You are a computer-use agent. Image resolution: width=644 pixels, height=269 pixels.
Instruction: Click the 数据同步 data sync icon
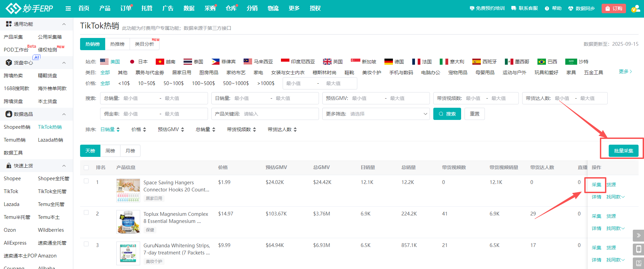(571, 8)
